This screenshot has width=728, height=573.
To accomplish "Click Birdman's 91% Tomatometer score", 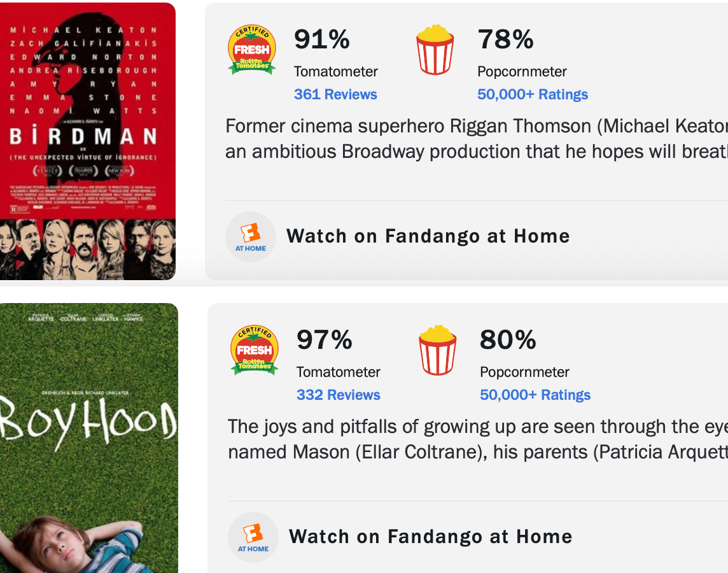I will tap(322, 39).
